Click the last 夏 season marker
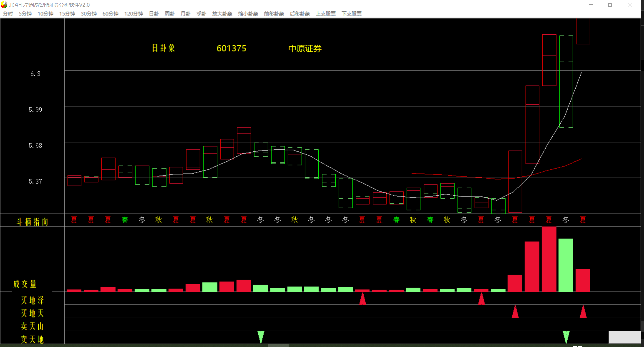 tap(583, 220)
